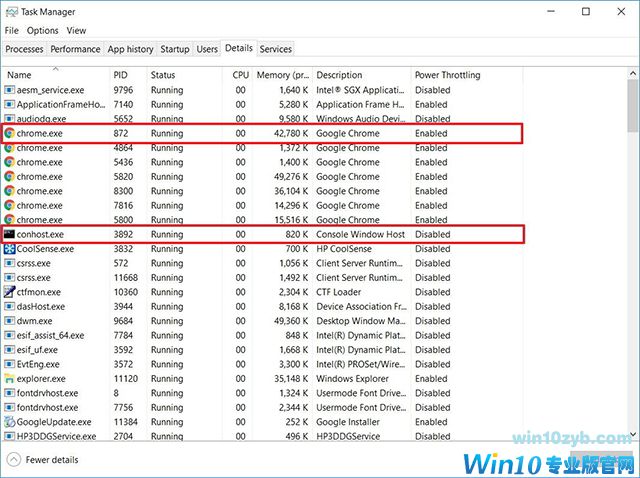Image resolution: width=640 pixels, height=478 pixels.
Task: Select the ctfmon.exe process name
Action: [38, 292]
